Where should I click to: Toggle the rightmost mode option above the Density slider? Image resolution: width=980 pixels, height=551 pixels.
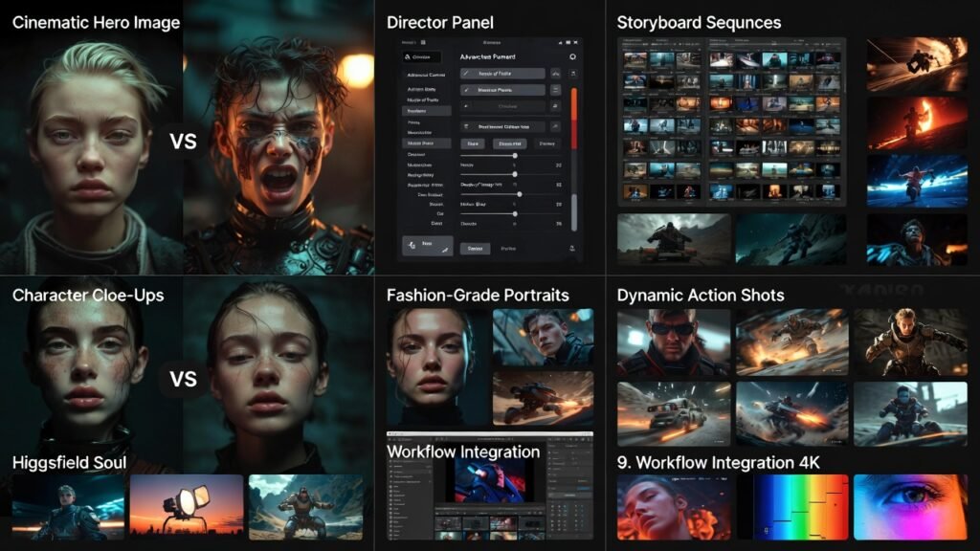pos(546,144)
